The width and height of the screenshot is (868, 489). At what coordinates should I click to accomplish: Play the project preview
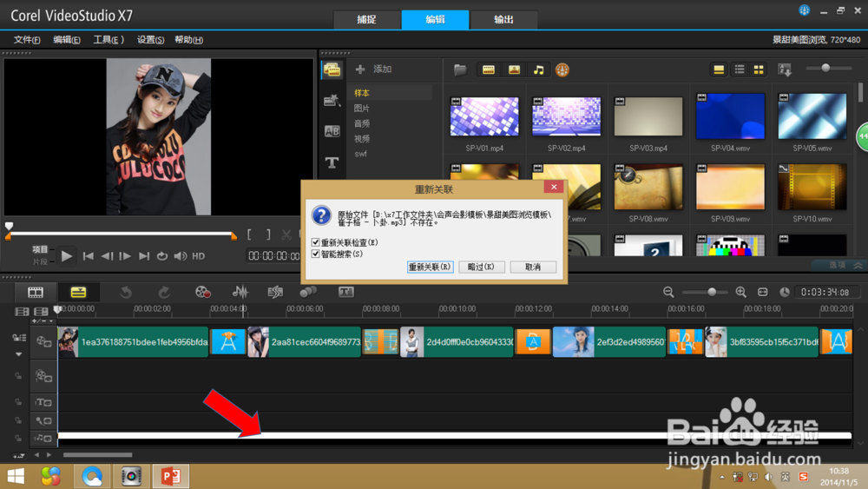pyautogui.click(x=67, y=256)
